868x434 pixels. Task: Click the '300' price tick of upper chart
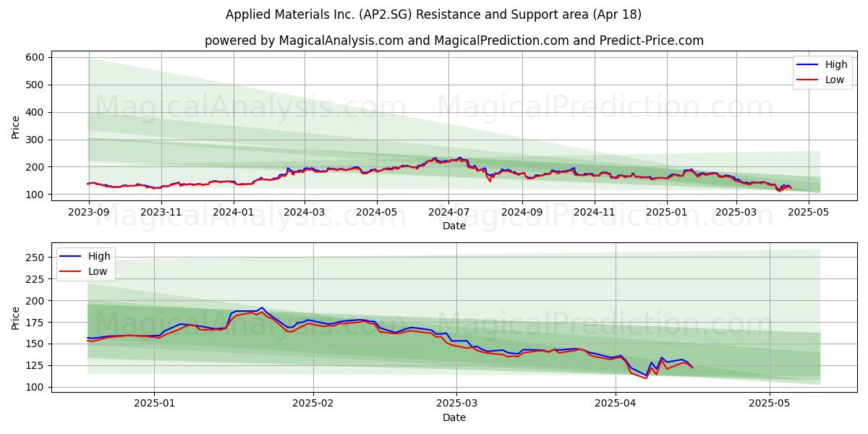[x=35, y=140]
